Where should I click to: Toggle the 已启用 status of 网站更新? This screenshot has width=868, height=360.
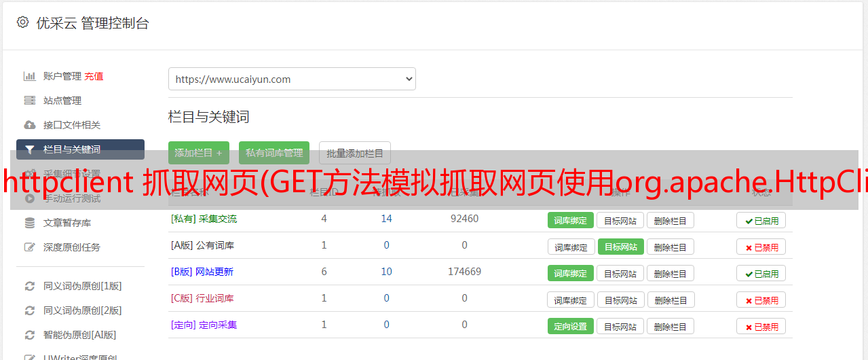[x=761, y=273]
